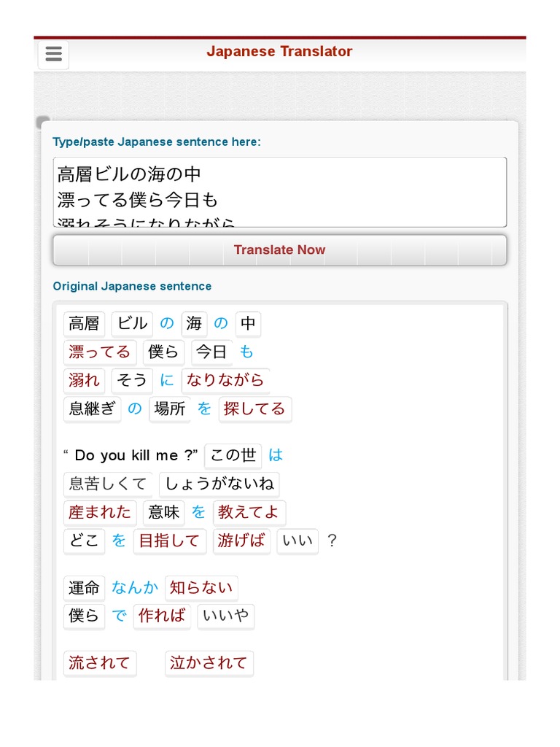Click the verb 教えてよ
This screenshot has height=747, width=560.
pos(249,512)
